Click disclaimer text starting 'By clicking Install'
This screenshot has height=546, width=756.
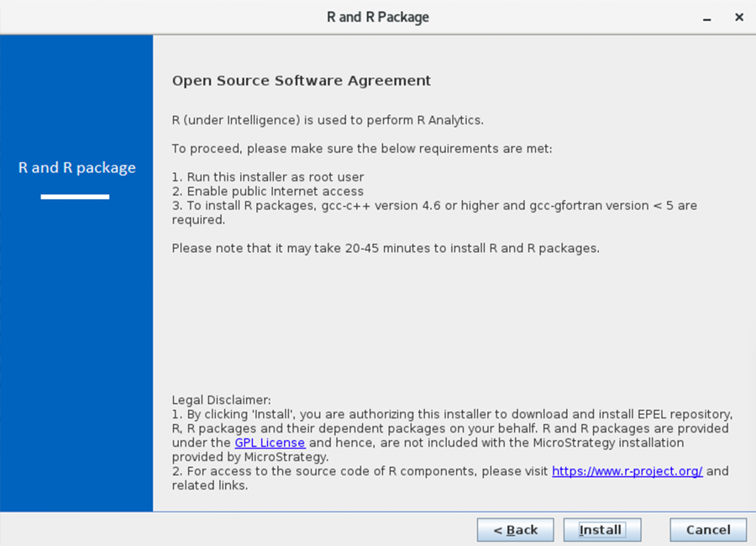[x=454, y=414]
